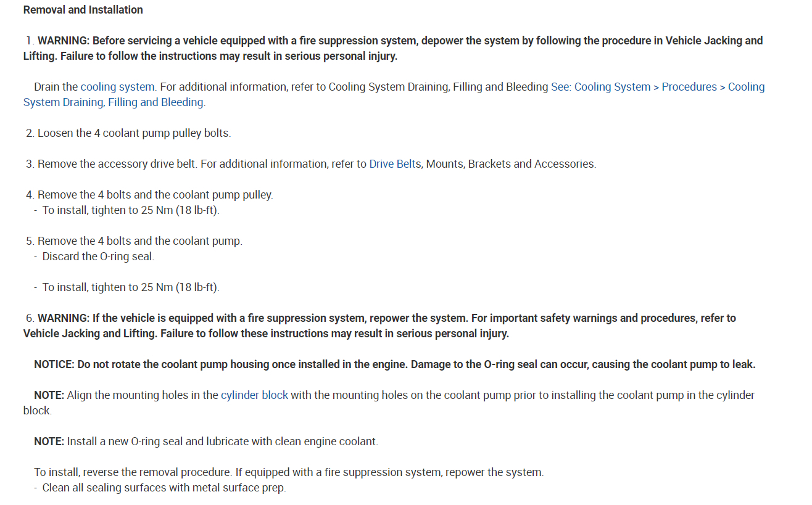
Task: Click the "Removal and Installation" heading
Action: coord(83,10)
